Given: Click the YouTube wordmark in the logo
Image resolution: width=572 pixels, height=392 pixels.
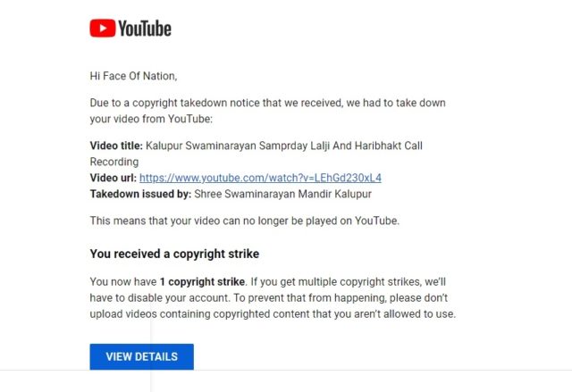Looking at the screenshot, I should pos(145,29).
